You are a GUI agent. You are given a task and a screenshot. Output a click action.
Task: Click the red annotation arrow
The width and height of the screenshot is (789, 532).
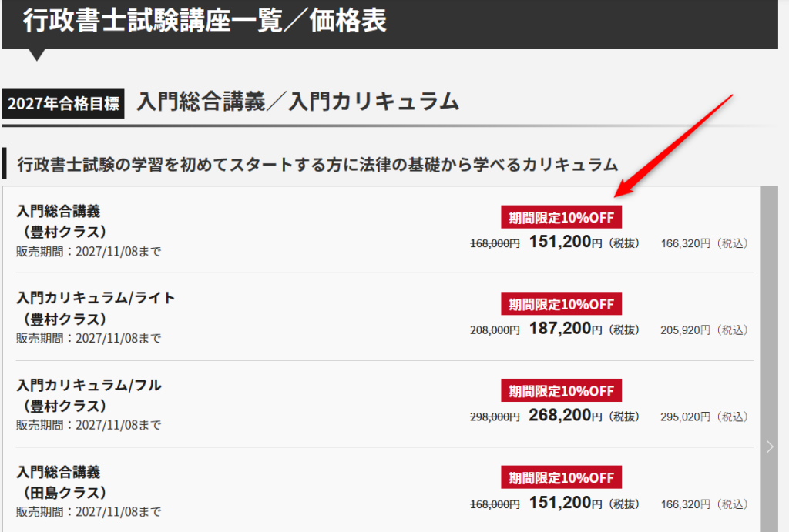[674, 146]
